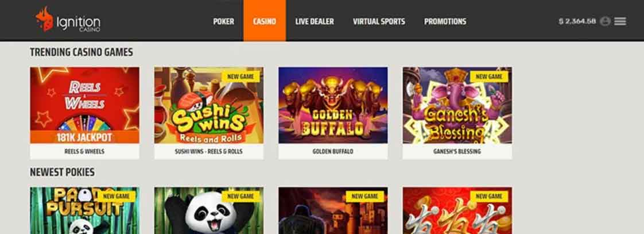Open the user account profile icon

coord(605,21)
